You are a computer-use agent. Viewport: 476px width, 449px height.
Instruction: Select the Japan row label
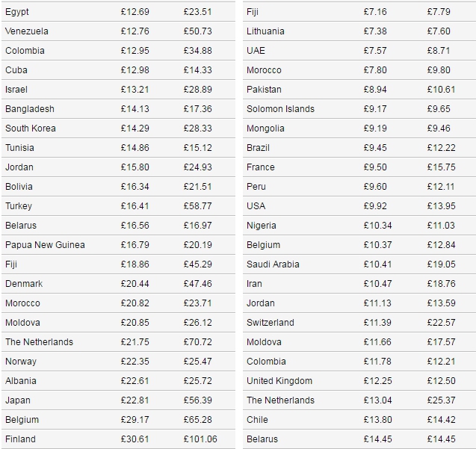(18, 400)
